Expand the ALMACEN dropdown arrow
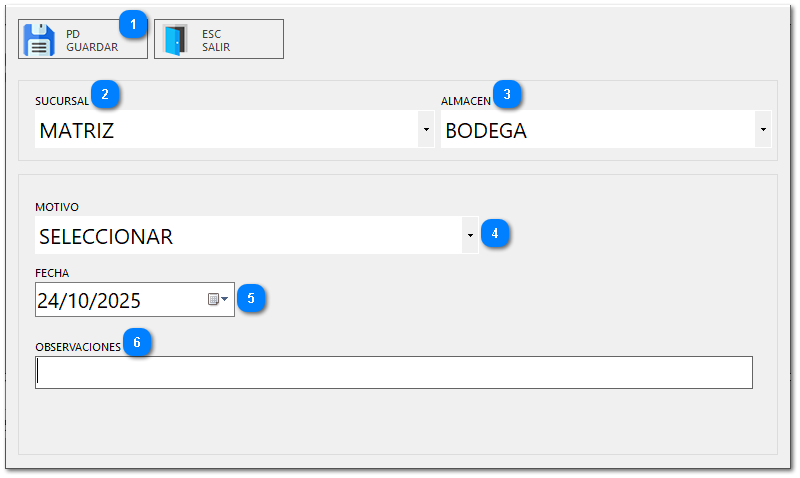This screenshot has width=800, height=478. (x=764, y=130)
